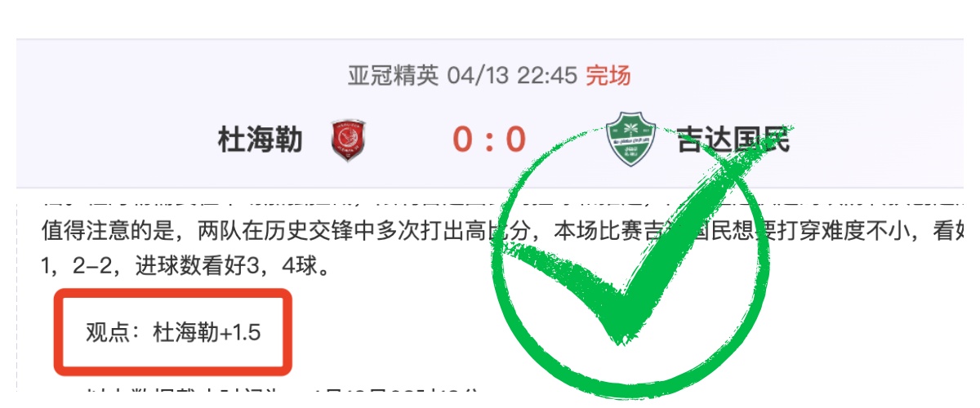Click the 观点：杜海勒+1.5 prediction text

click(x=174, y=332)
